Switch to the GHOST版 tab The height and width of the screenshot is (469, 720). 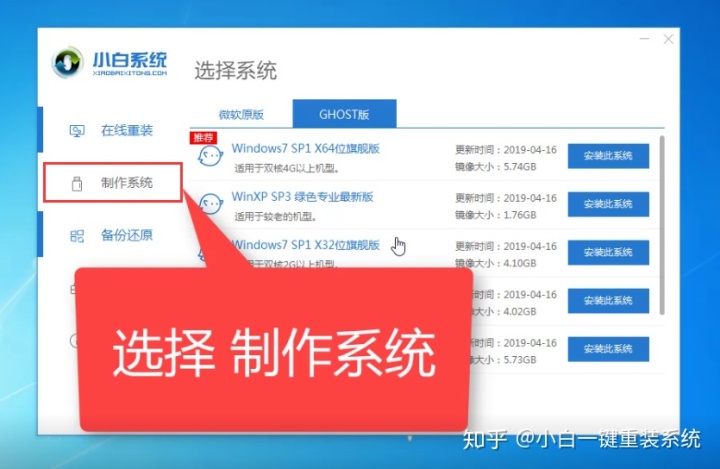tap(344, 114)
